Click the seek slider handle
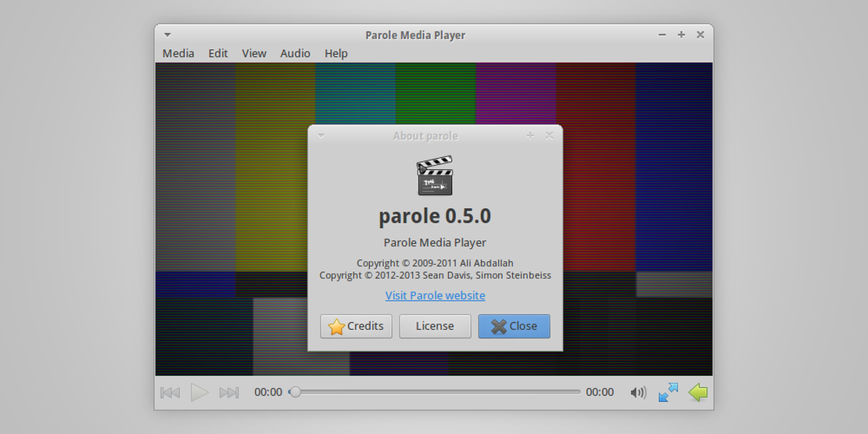Viewport: 868px width, 434px height. point(296,392)
